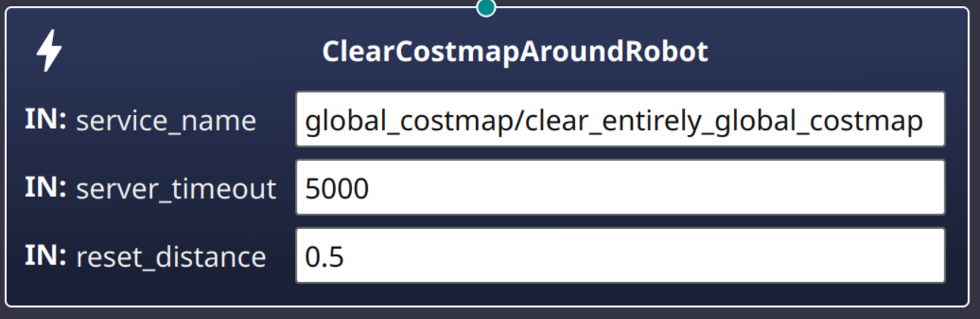The image size is (980, 319).
Task: Click the IN: tag beside service_name
Action: click(47, 120)
